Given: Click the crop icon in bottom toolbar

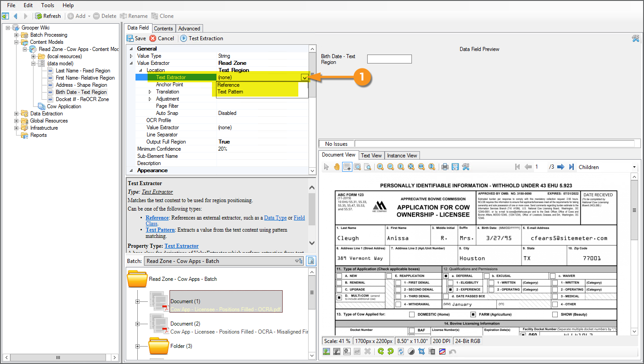Looking at the screenshot, I should (421, 351).
